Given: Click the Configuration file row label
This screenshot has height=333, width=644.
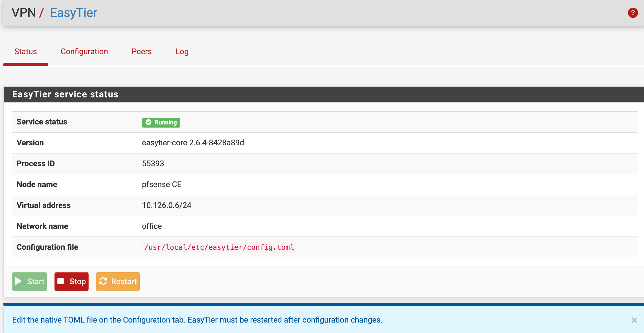Looking at the screenshot, I should [47, 247].
